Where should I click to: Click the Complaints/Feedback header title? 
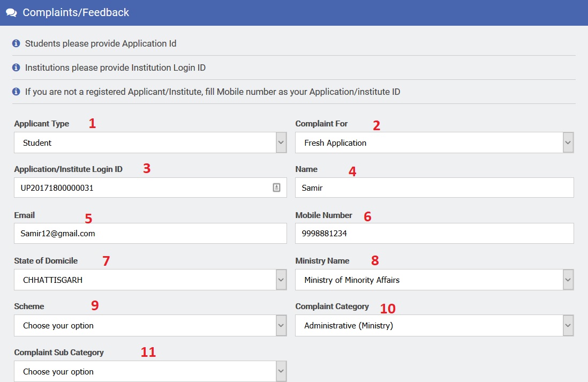[x=76, y=12]
